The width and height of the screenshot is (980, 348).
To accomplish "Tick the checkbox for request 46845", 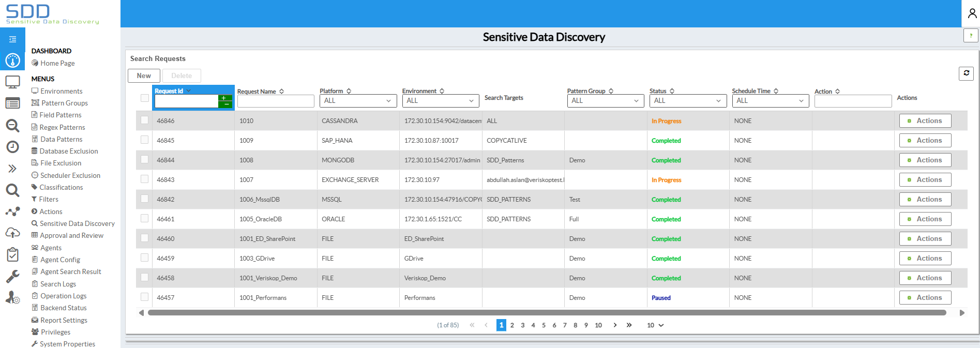I will (x=145, y=140).
